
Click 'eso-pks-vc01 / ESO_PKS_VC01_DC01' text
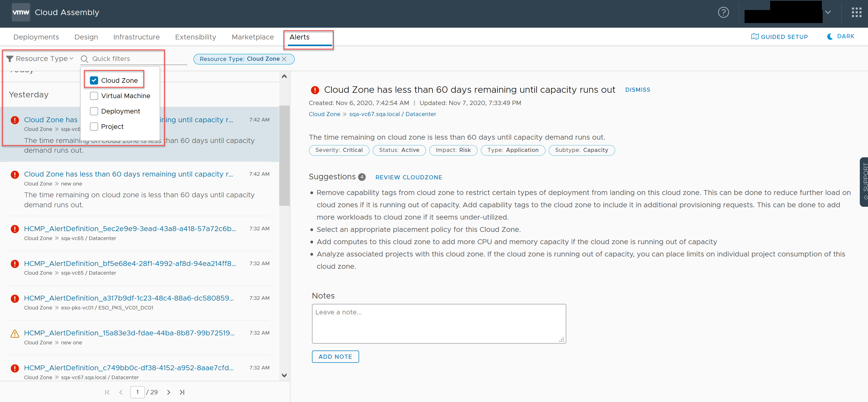coord(107,308)
